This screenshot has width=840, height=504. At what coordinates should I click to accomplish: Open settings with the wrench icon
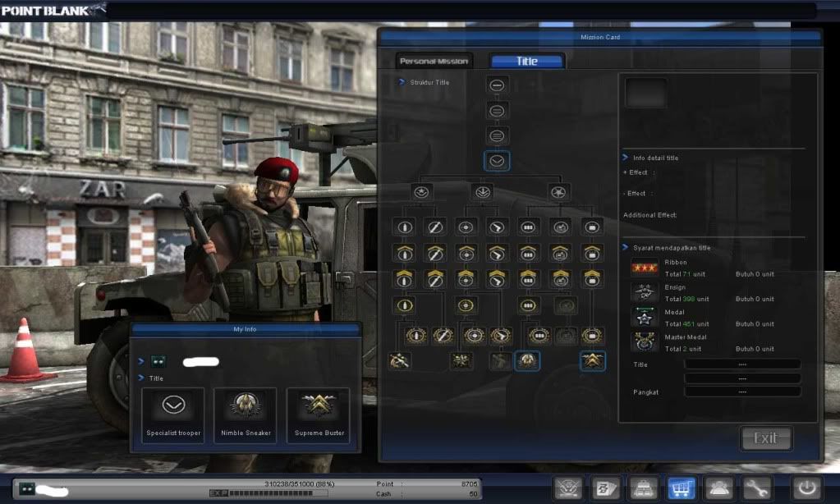coord(756,488)
